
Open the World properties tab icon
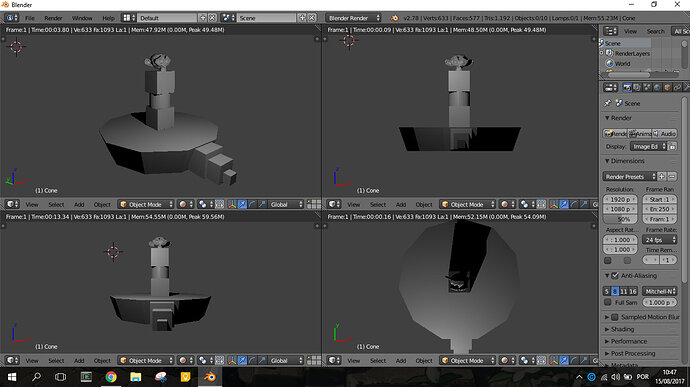[x=657, y=88]
